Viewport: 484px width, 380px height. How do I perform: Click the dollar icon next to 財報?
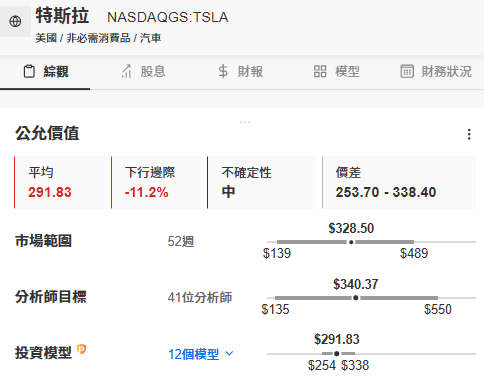pos(223,71)
